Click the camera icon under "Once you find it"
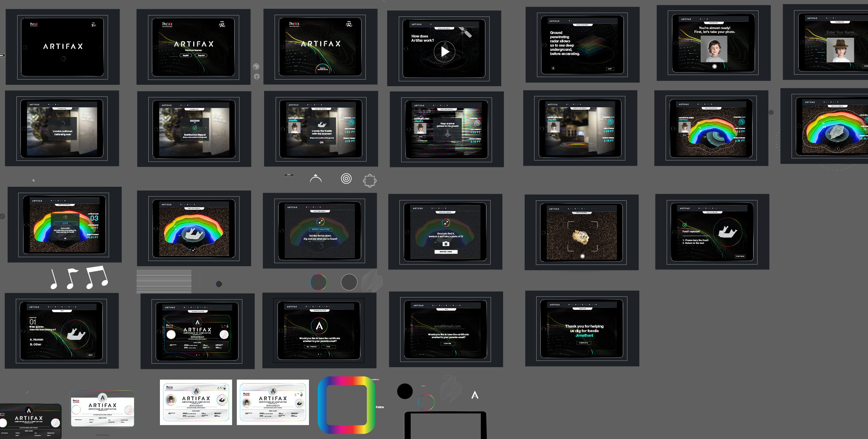The image size is (868, 439). click(x=446, y=244)
